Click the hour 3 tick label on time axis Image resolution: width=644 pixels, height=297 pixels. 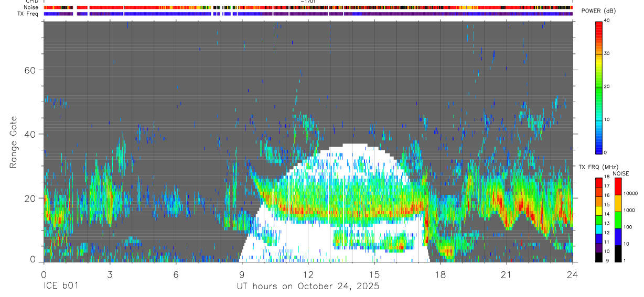pyautogui.click(x=110, y=275)
